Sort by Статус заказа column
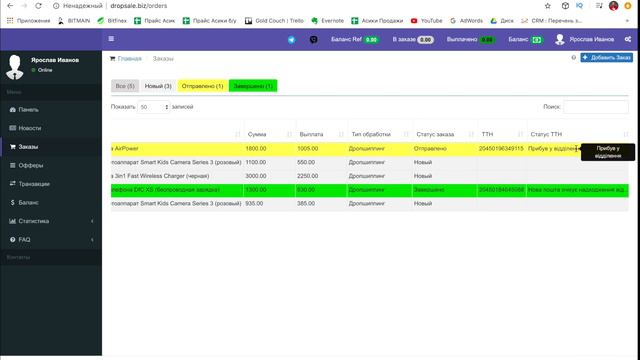This screenshot has width=640, height=360. pos(445,134)
